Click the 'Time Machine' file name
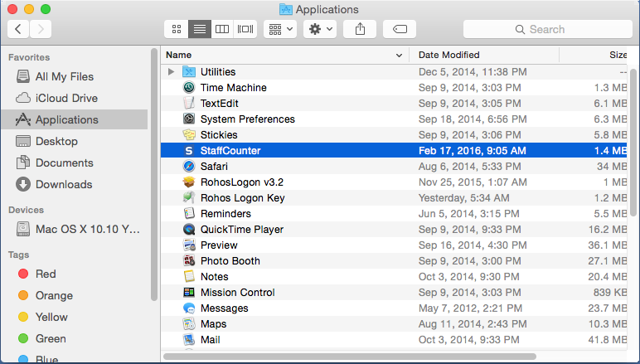The image size is (640, 364). (x=234, y=88)
